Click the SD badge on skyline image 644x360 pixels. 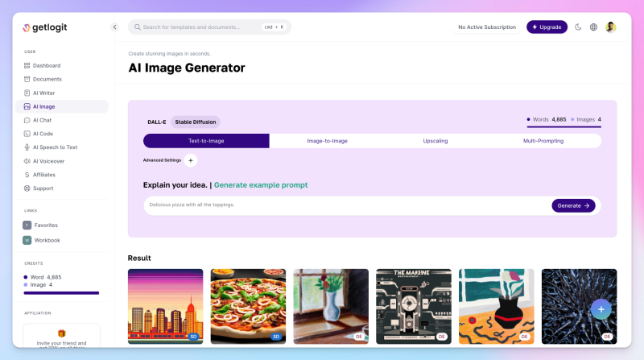pyautogui.click(x=193, y=337)
